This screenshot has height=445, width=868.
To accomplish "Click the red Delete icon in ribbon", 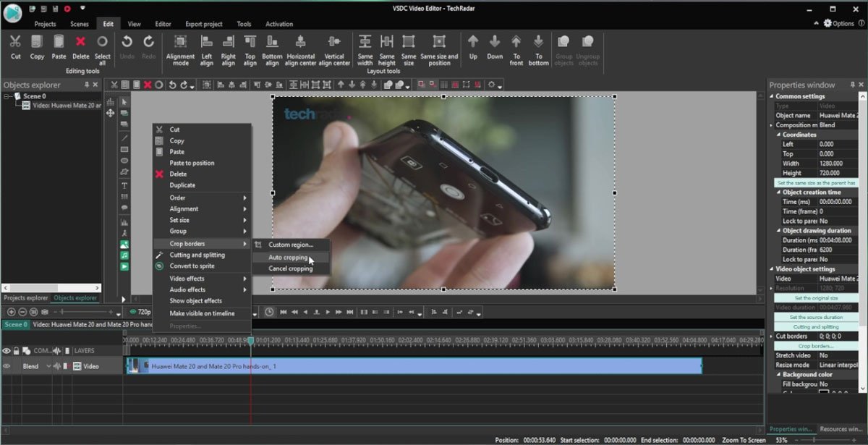I will (80, 42).
